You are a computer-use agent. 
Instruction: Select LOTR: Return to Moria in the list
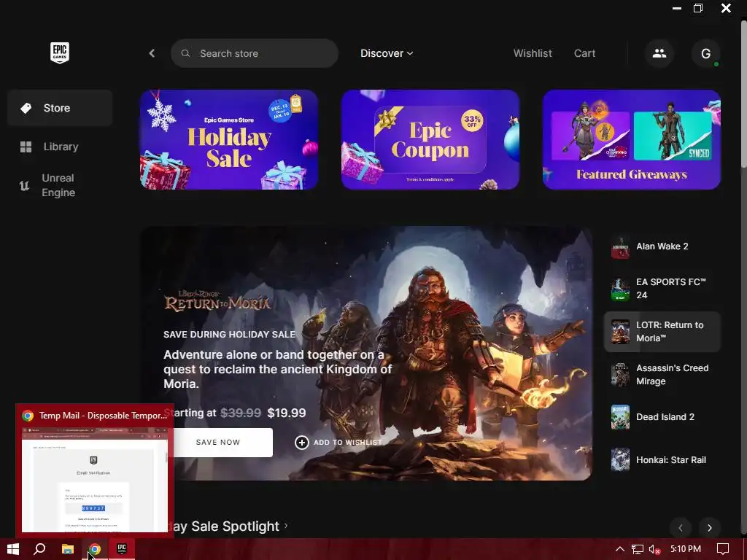click(x=662, y=332)
